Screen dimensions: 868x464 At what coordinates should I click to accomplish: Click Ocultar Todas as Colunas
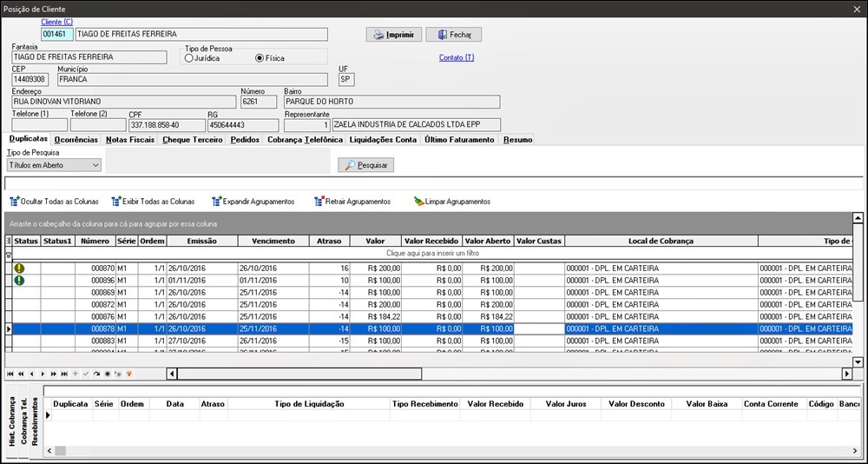(x=54, y=202)
